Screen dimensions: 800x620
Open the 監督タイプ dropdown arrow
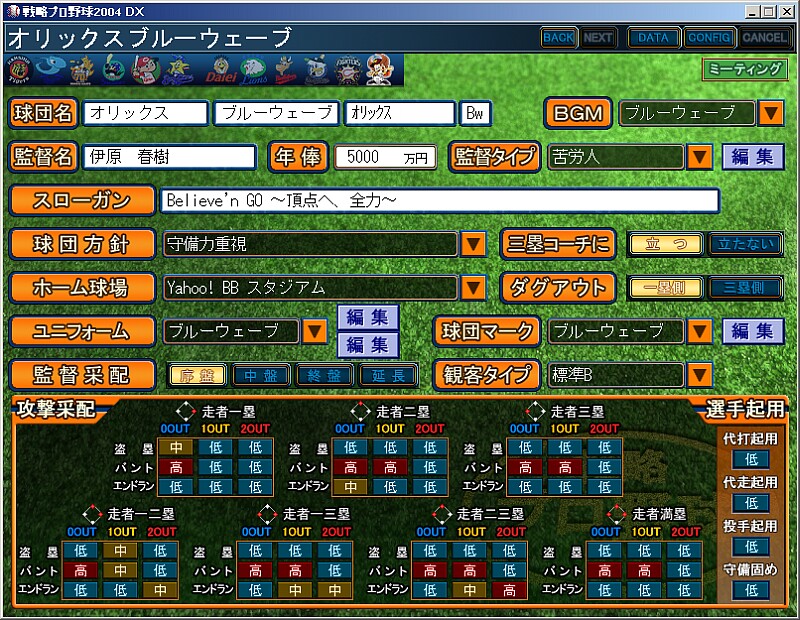click(699, 157)
